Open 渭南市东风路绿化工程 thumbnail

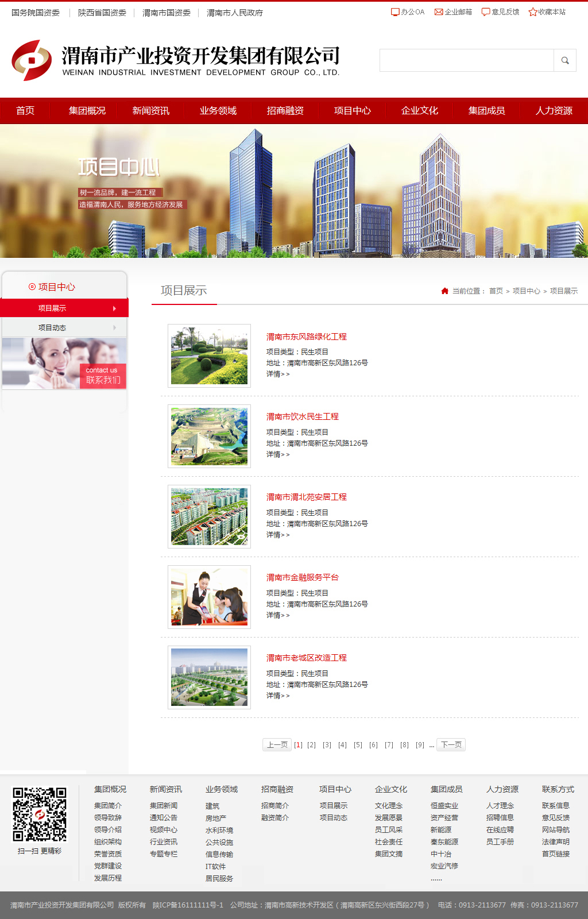(x=209, y=356)
